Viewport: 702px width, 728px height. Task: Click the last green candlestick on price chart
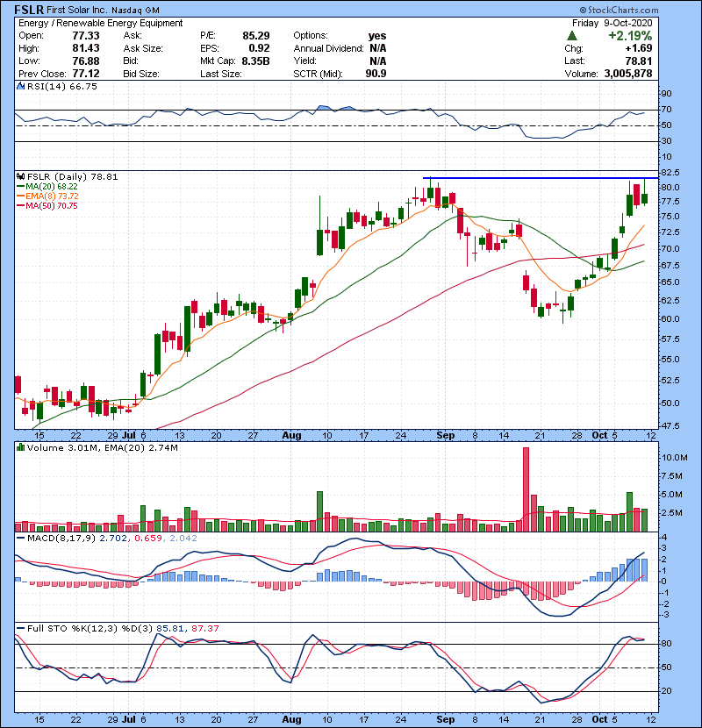(644, 199)
